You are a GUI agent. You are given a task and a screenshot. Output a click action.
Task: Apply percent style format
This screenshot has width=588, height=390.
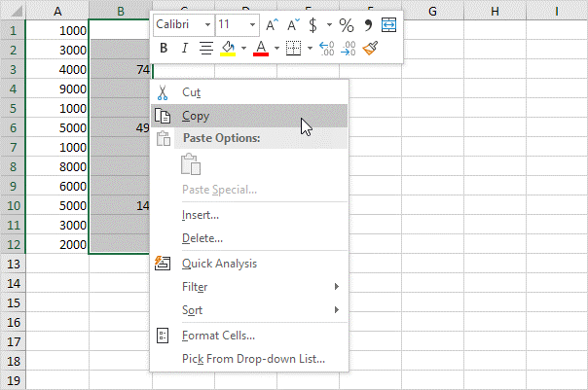pyautogui.click(x=347, y=24)
